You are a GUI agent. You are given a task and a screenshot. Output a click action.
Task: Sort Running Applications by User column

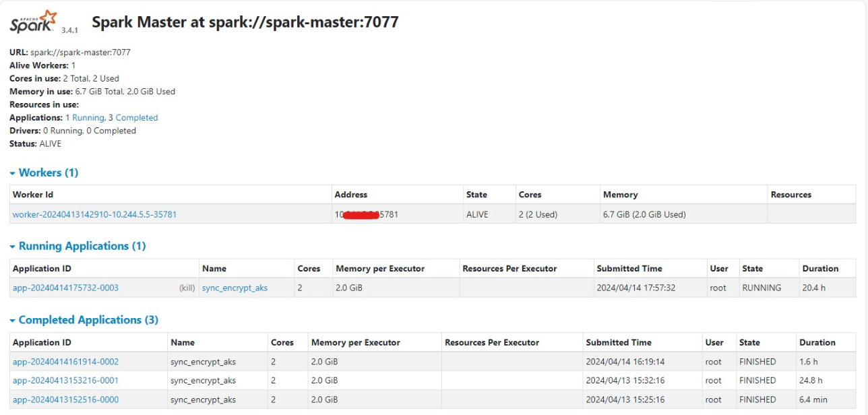click(x=719, y=269)
